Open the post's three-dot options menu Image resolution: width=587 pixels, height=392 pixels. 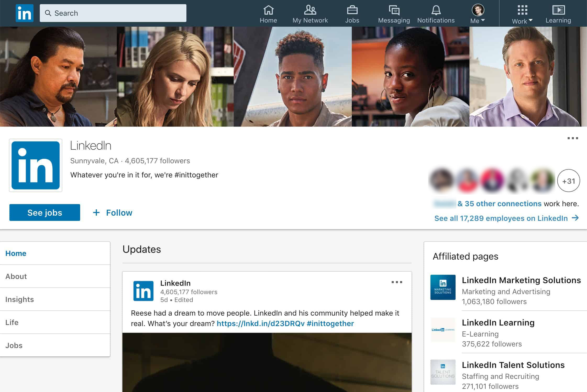tap(397, 282)
